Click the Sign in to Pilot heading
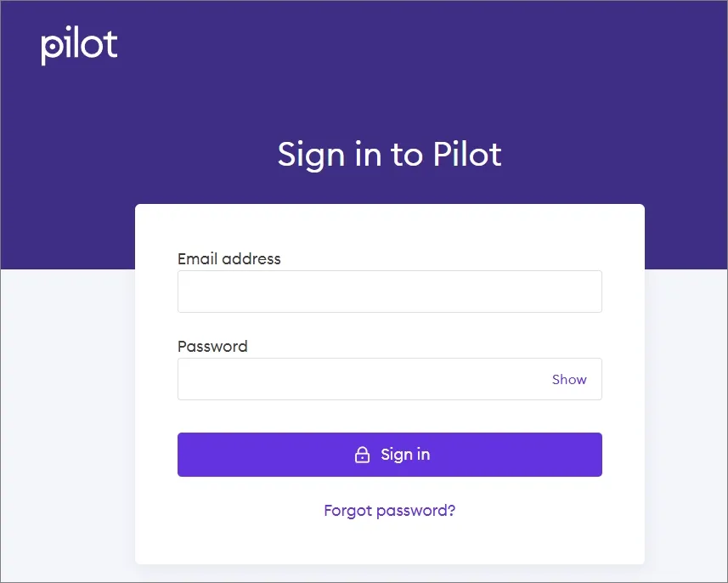The width and height of the screenshot is (728, 583). (389, 155)
